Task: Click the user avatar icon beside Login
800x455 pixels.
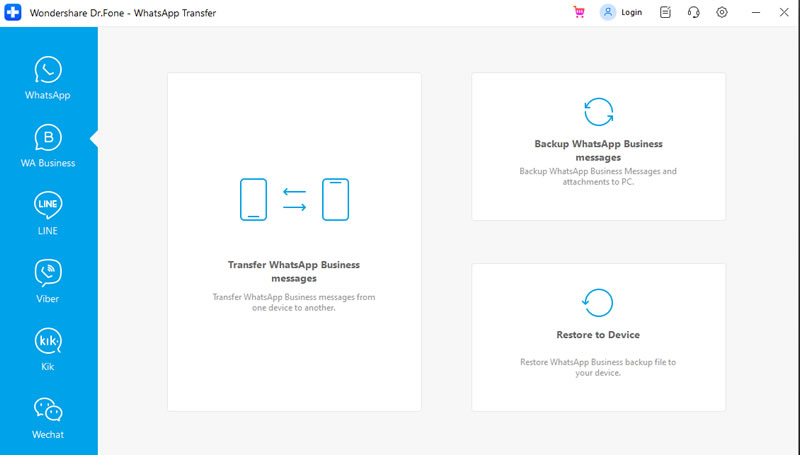Action: tap(608, 12)
